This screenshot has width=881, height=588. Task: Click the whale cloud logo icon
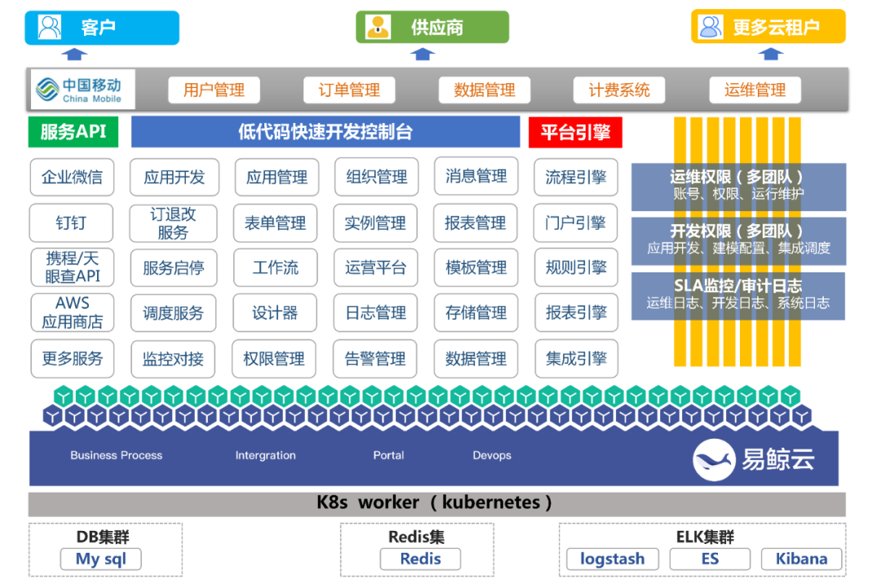pyautogui.click(x=713, y=460)
